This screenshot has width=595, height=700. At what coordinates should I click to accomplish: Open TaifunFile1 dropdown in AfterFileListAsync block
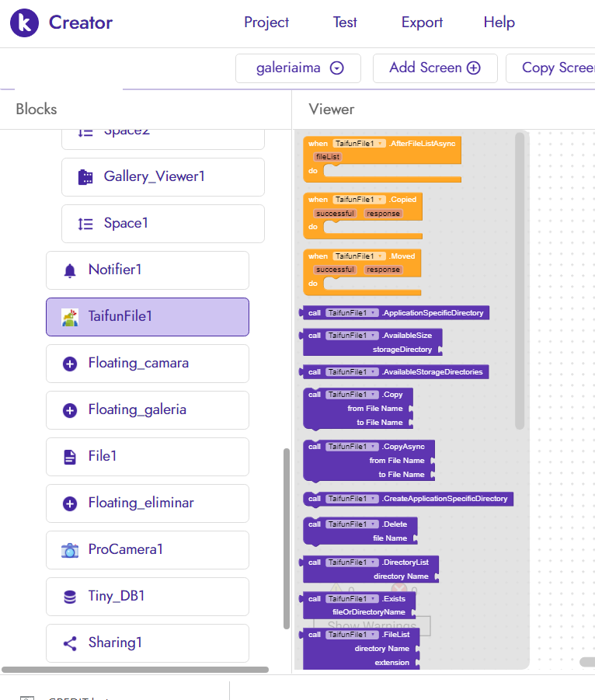[359, 143]
